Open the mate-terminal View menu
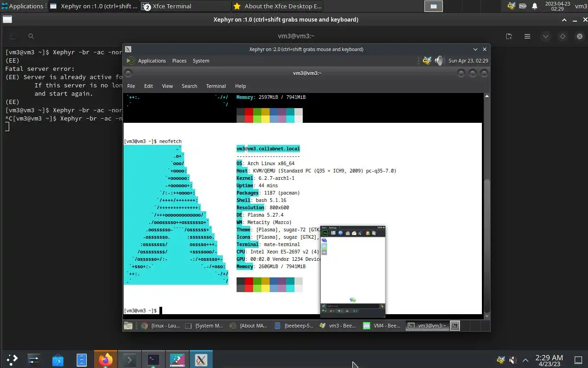 (167, 86)
